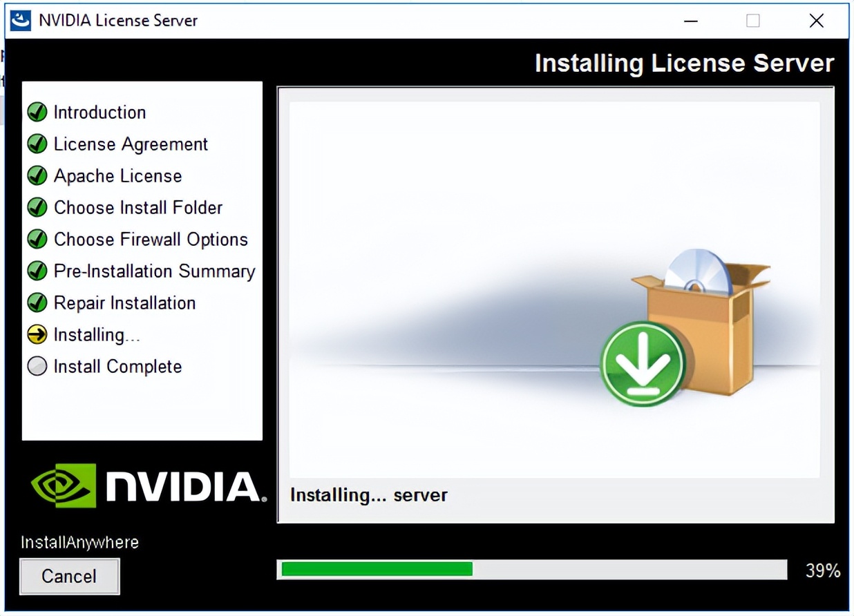854x616 pixels.
Task: Click the NVIDIA eye logo
Action: 64,485
